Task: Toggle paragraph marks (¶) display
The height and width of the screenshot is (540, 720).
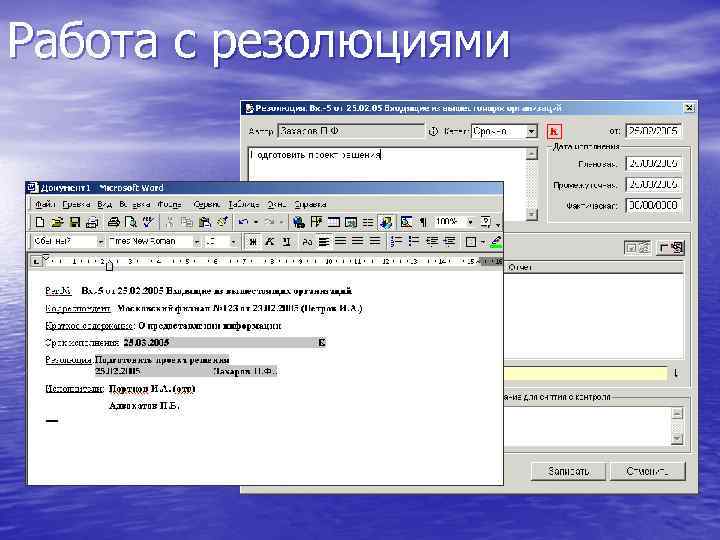Action: [423, 223]
